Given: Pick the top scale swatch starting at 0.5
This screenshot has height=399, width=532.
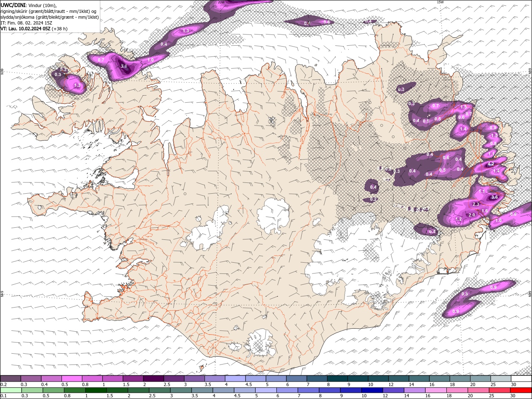Looking at the screenshot, I should click(x=72, y=379).
